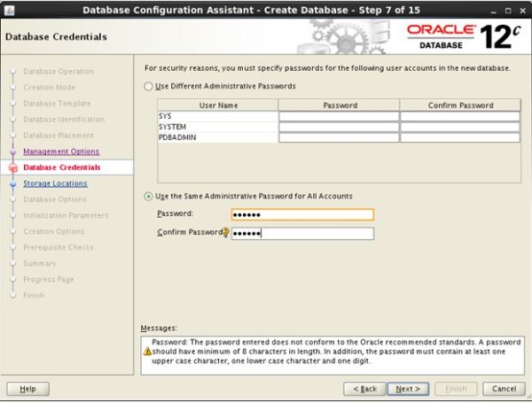Select Use Different Administrative Passwords option
532x403 pixels.
coord(148,87)
